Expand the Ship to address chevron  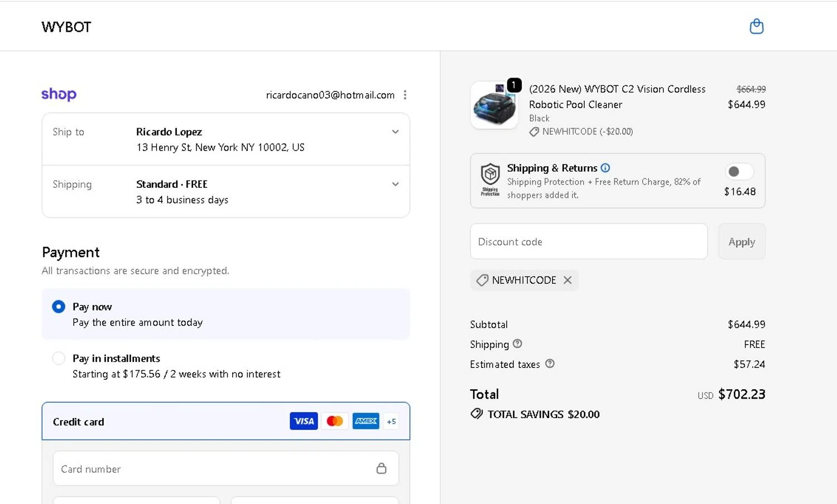coord(395,132)
